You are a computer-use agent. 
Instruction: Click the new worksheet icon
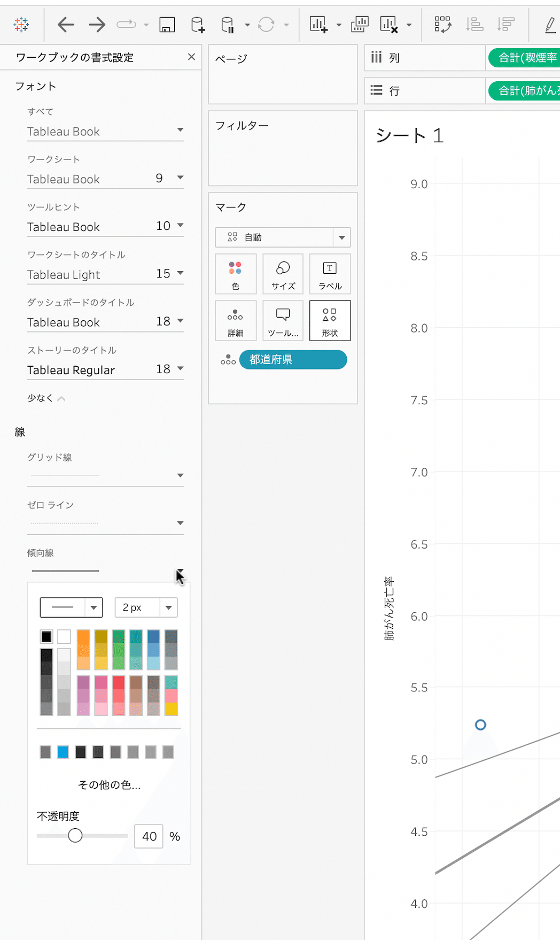tap(318, 25)
